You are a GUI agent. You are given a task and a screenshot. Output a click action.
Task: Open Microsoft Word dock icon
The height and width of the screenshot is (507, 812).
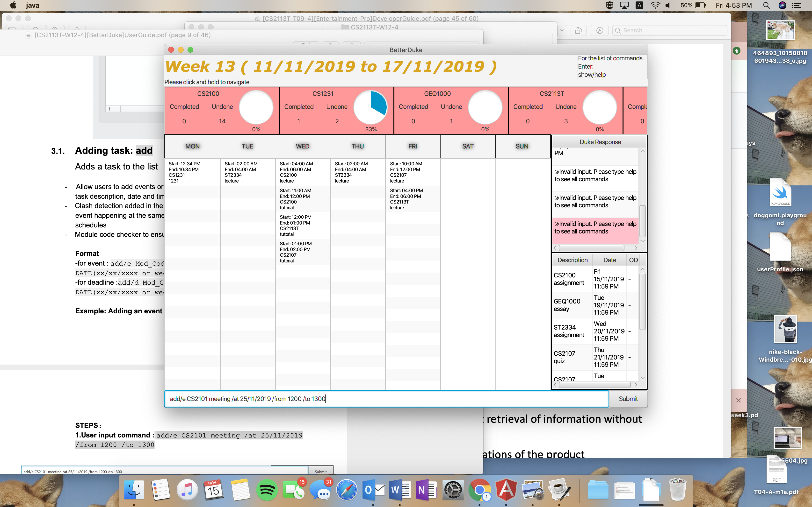pos(400,490)
